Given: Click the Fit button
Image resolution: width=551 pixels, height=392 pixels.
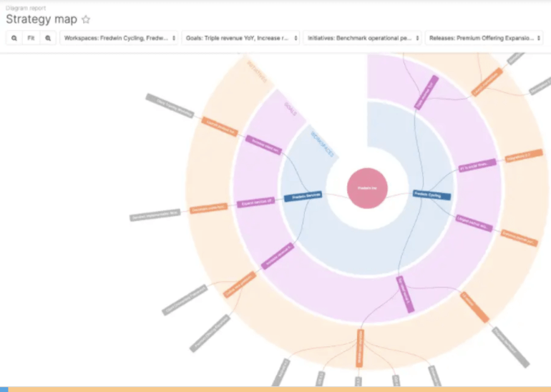Looking at the screenshot, I should pyautogui.click(x=31, y=38).
